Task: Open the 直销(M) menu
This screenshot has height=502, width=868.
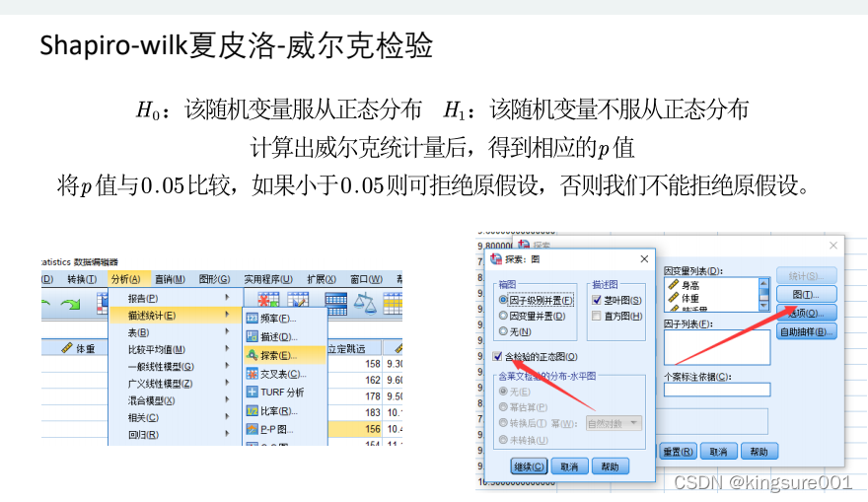Action: [170, 279]
